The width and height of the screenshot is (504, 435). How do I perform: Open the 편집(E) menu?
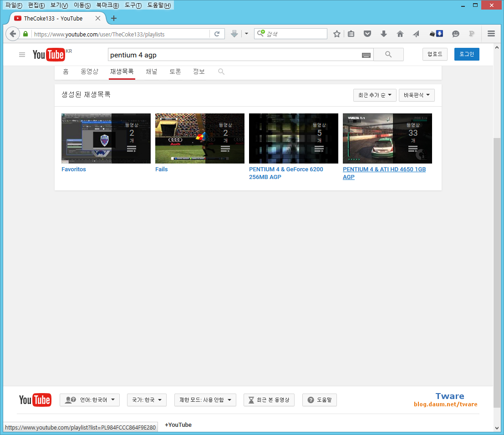(36, 5)
